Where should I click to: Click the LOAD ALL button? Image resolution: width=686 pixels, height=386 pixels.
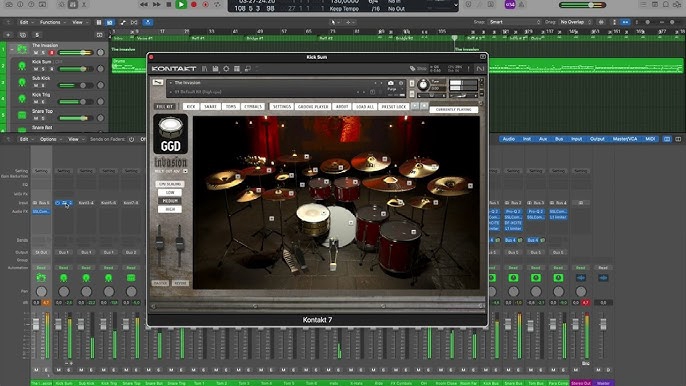tap(364, 106)
